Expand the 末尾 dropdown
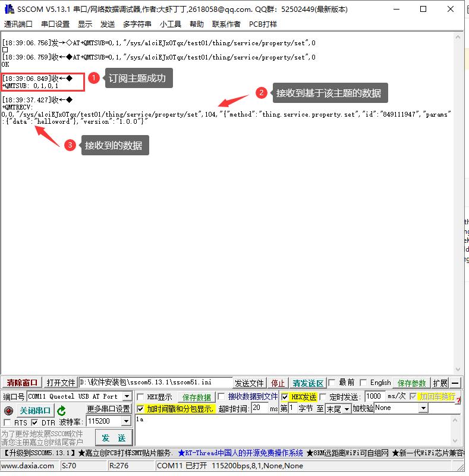 click(347, 409)
